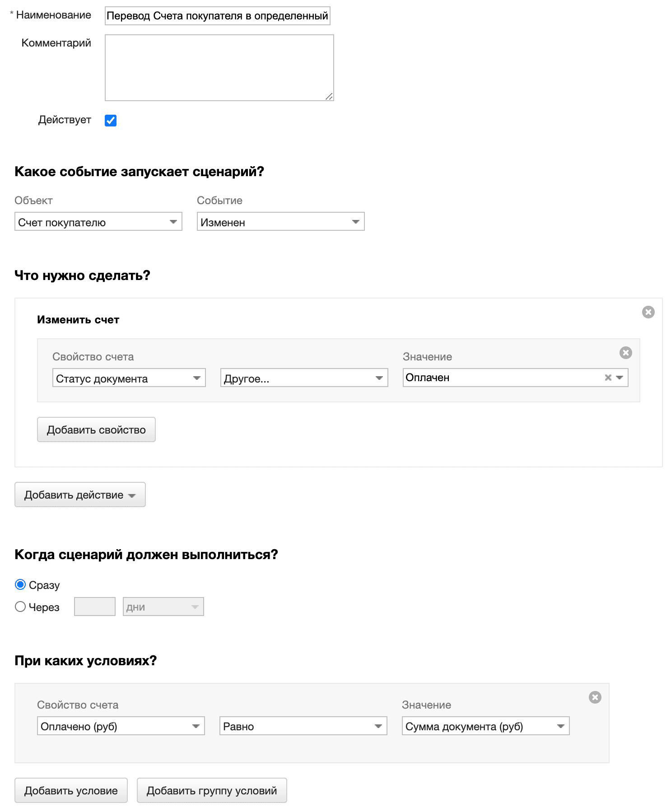Remove the 'Изменить счет' action block
The image size is (671, 812).
[x=648, y=312]
